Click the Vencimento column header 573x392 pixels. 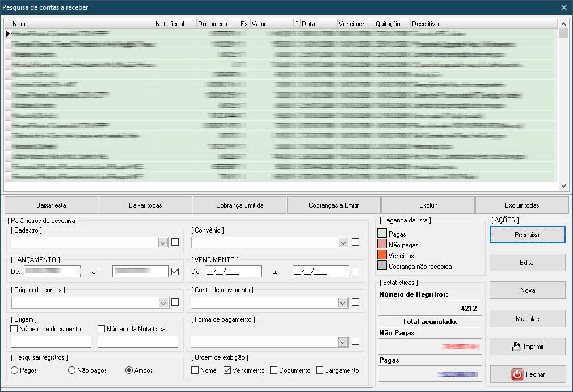[355, 24]
